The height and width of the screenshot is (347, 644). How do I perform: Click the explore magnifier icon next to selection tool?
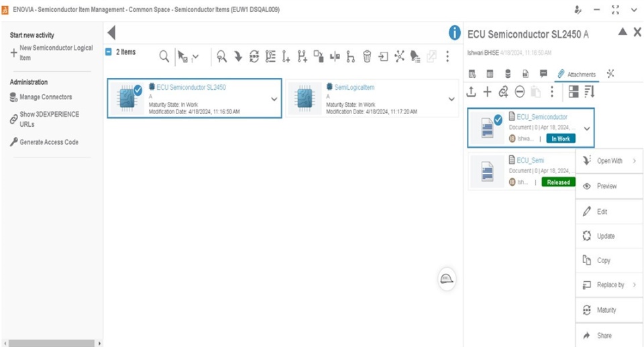pyautogui.click(x=222, y=56)
